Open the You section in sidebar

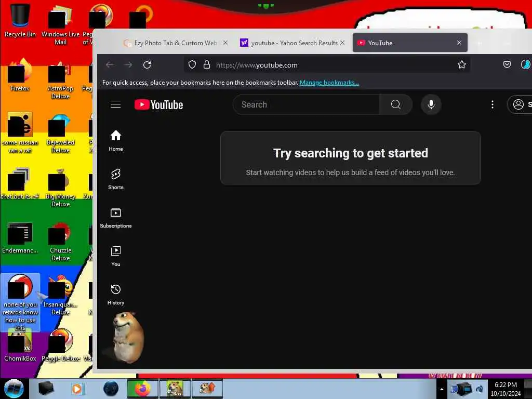(116, 256)
